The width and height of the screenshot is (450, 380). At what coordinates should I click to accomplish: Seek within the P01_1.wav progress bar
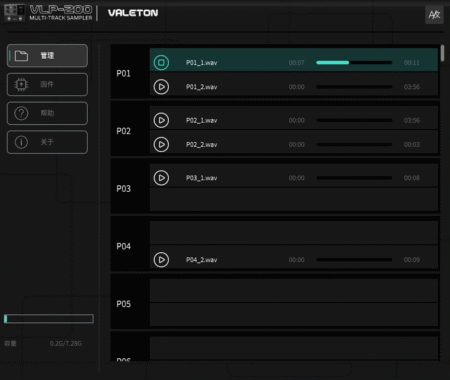coord(354,63)
